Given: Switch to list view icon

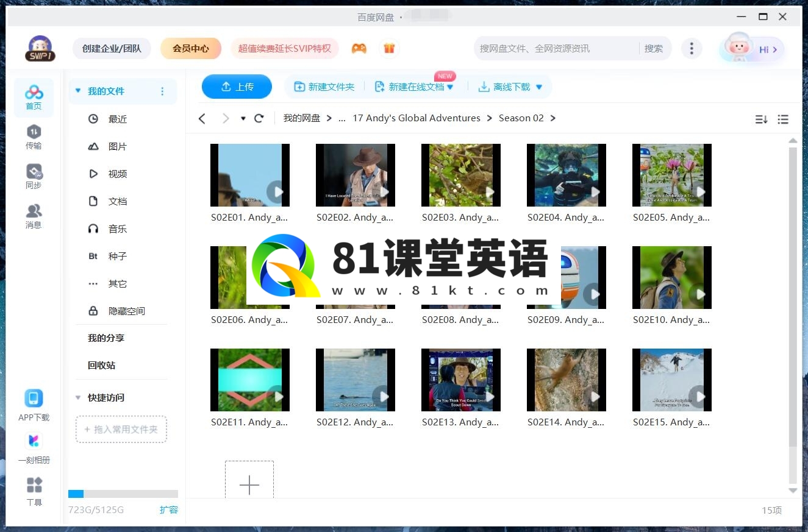Looking at the screenshot, I should click(x=783, y=119).
